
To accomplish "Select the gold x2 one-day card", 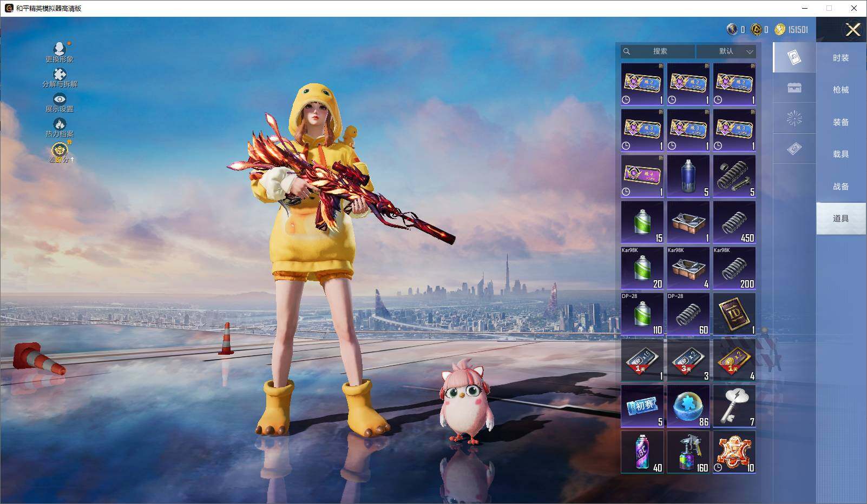I will tap(734, 360).
